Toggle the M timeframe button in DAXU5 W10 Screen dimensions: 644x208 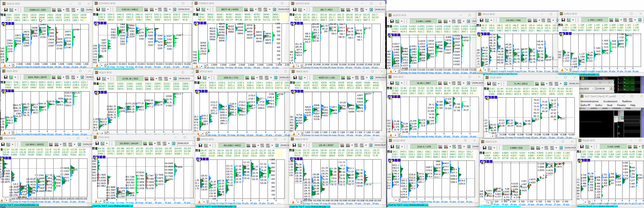12,24
